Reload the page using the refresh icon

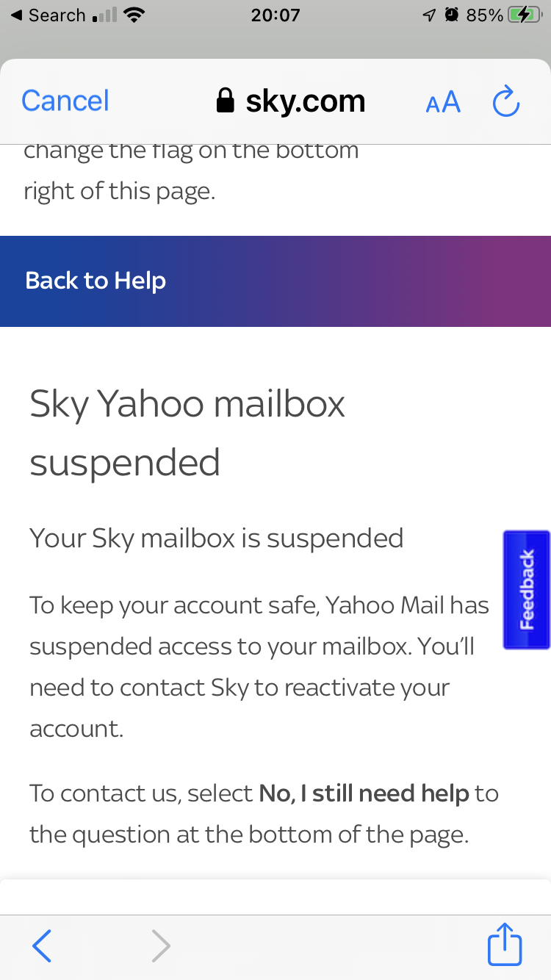[505, 102]
